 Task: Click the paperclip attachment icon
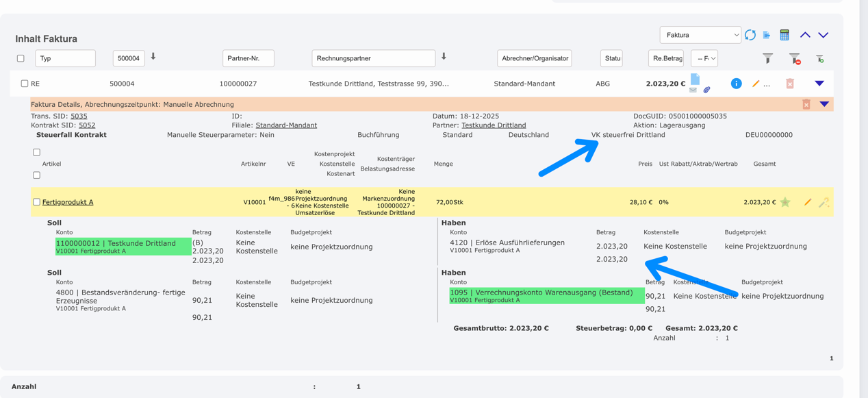(x=706, y=90)
